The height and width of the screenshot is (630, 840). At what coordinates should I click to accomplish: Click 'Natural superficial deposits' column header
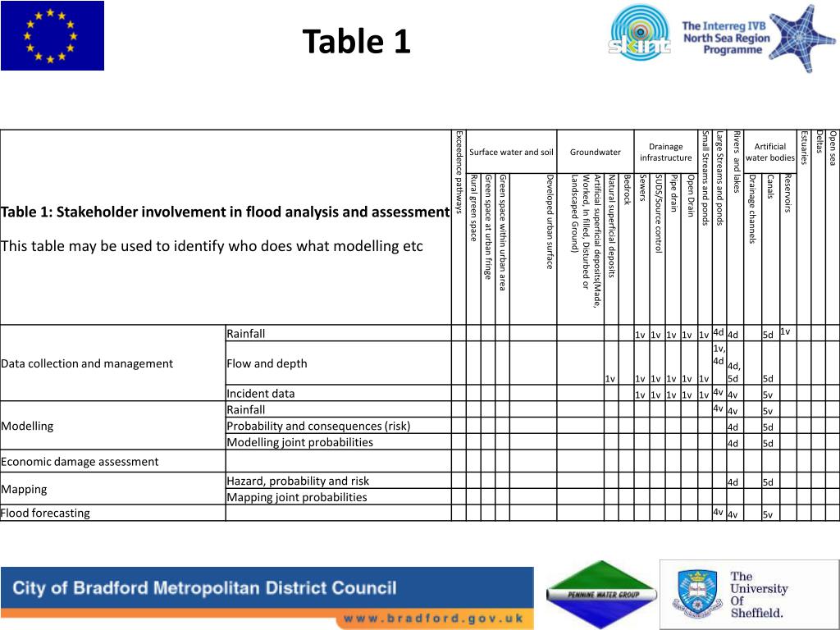pos(611,226)
